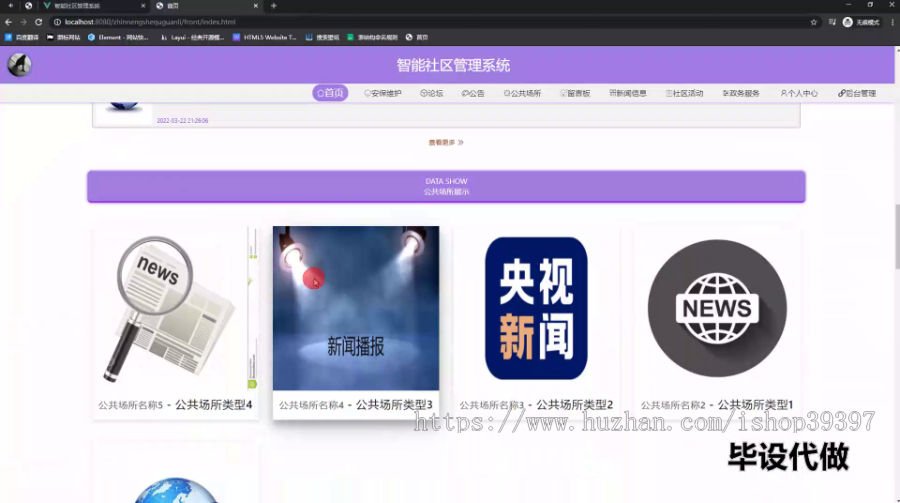900x503 pixels.
Task: Open 论坛 navigation item
Action: [432, 93]
